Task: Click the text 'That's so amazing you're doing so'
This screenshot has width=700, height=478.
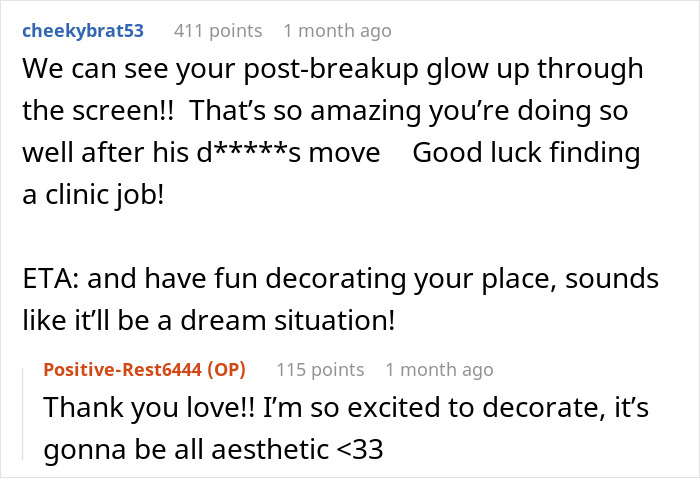Action: (408, 111)
